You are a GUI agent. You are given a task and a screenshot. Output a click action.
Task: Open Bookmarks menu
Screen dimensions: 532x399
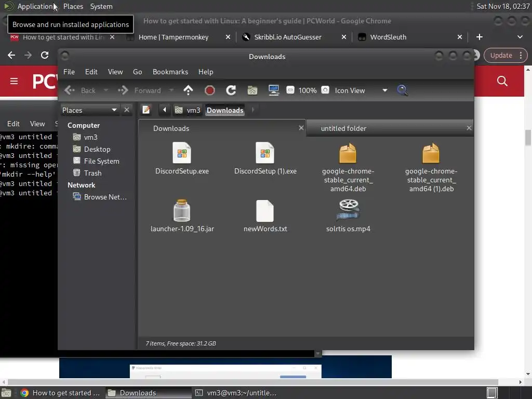[x=170, y=72]
